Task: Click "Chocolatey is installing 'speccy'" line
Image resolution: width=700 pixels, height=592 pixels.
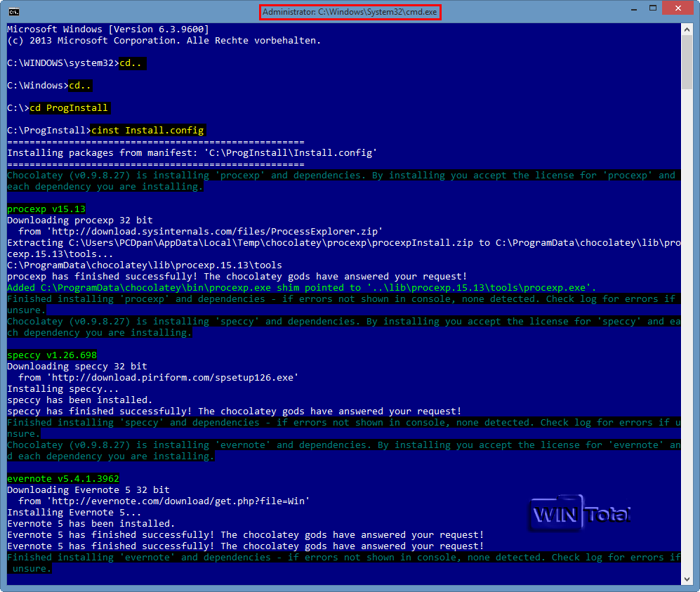Action: pyautogui.click(x=344, y=327)
